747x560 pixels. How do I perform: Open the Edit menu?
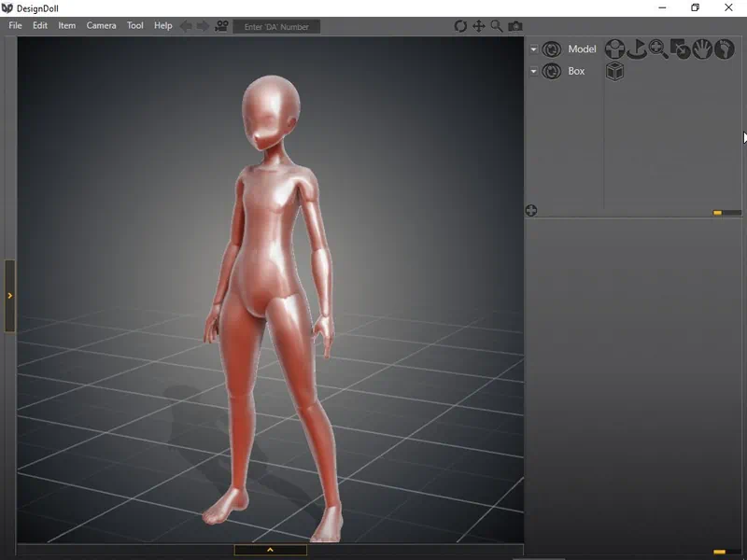coord(40,26)
